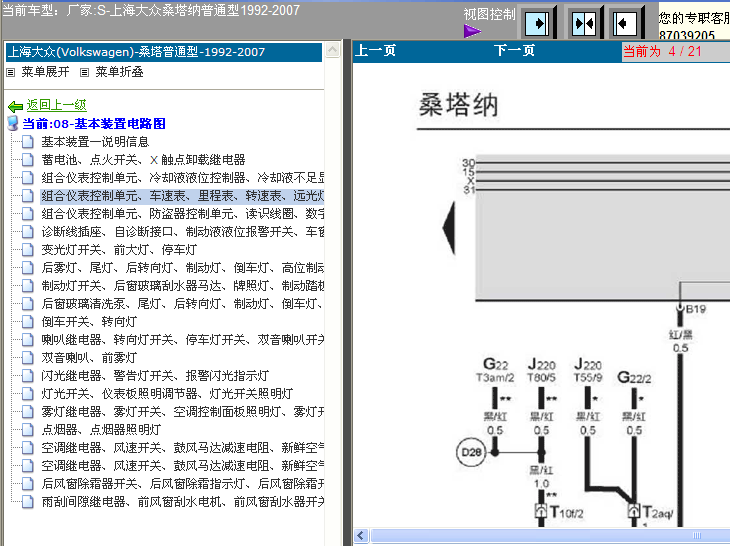The height and width of the screenshot is (546, 730).
Task: Click black left-pointing triangle on diagram
Action: [x=449, y=228]
